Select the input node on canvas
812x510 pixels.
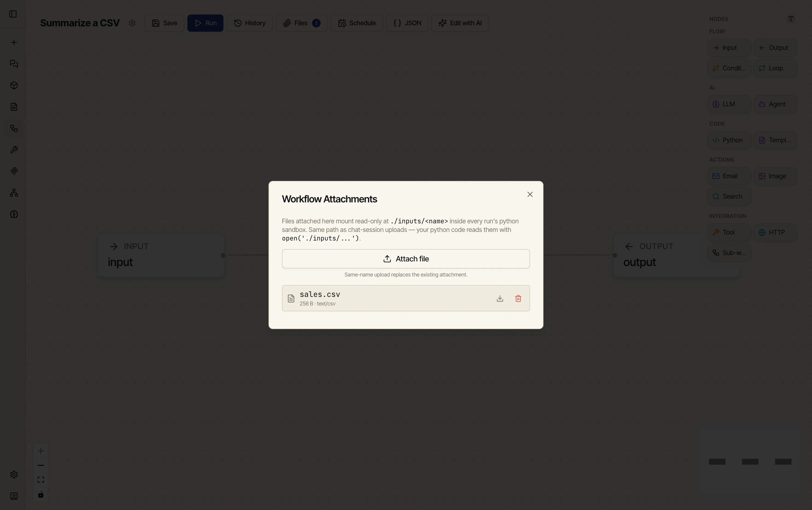pos(161,255)
